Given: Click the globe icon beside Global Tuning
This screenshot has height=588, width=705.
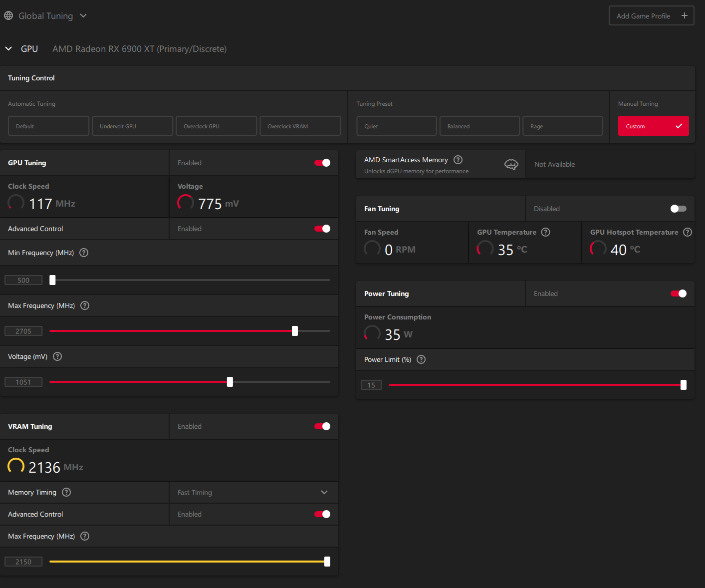Looking at the screenshot, I should (8, 16).
